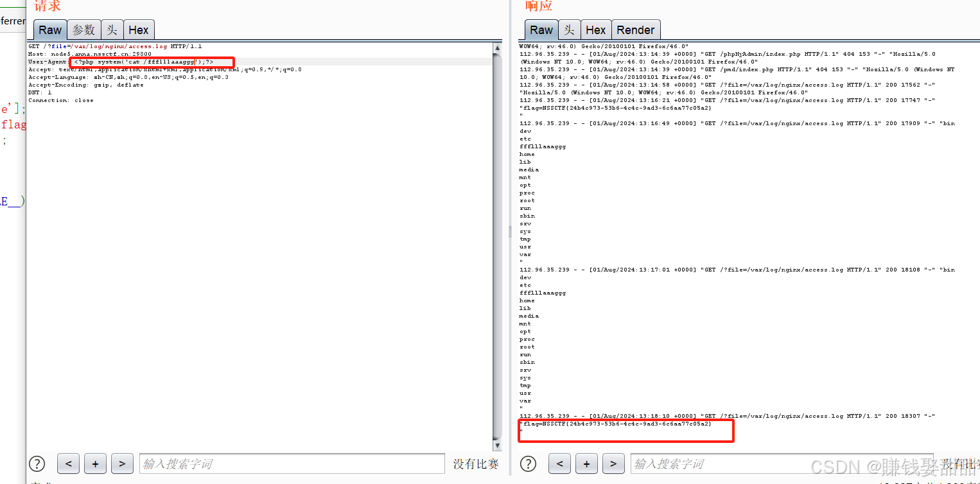This screenshot has height=484, width=980.
Task: Click the GET /phpMyAdmin/index.php log entry
Action: tap(728, 58)
